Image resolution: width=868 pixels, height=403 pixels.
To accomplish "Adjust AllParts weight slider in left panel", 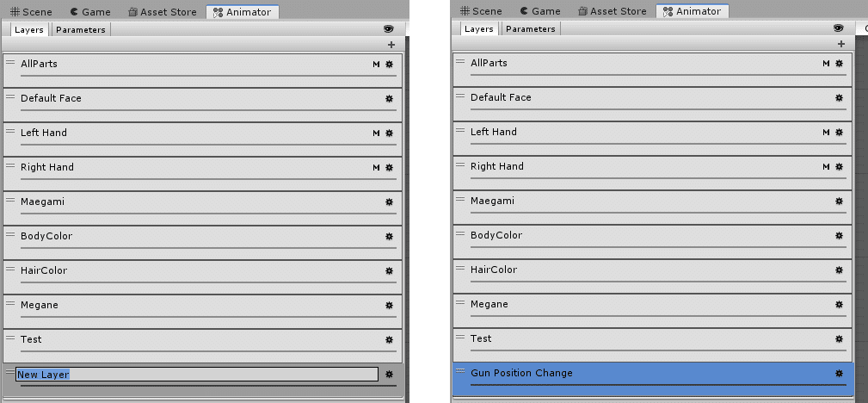I will point(208,76).
